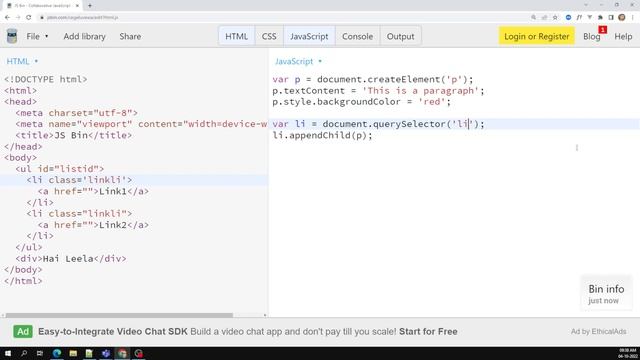Click the scrollbar right arrow in HTML panel
Image resolution: width=640 pixels, height=360 pixels.
265,315
